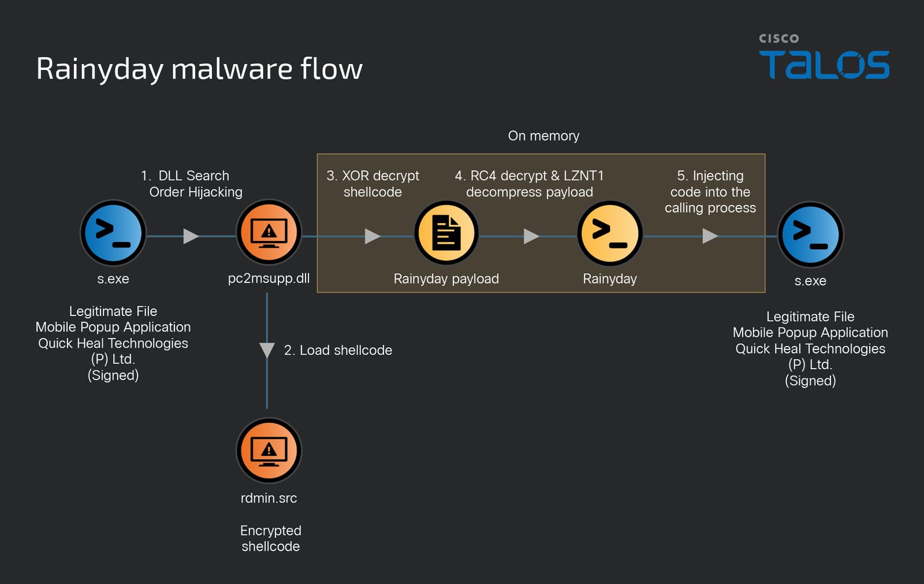Click the Rainyday malware flow title

tap(200, 69)
